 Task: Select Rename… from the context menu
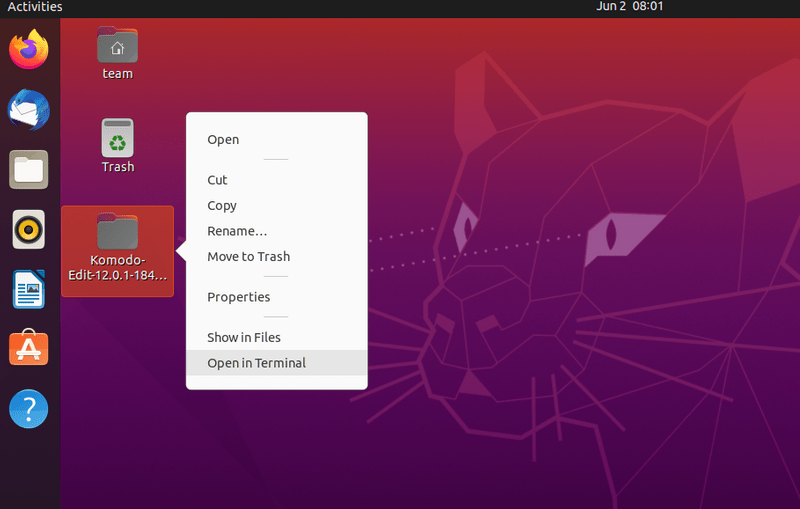coord(277,231)
